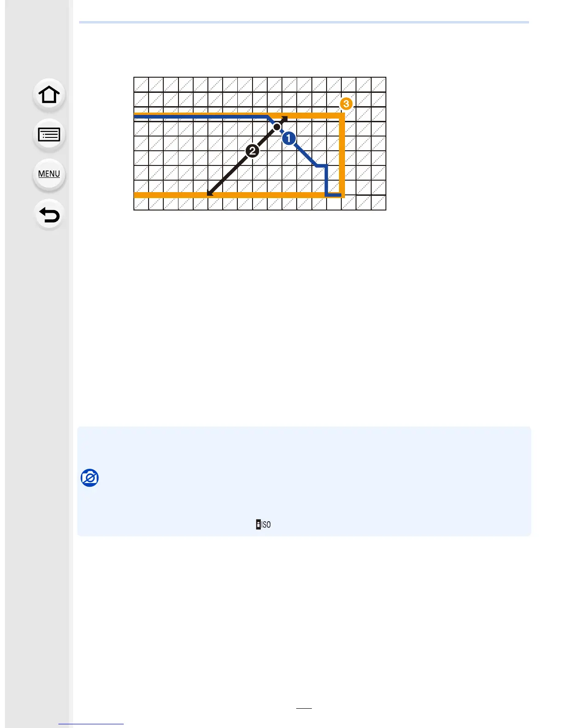This screenshot has height=728, width=563.
Task: Click the orange horizontal bottom boundary line
Action: (237, 195)
